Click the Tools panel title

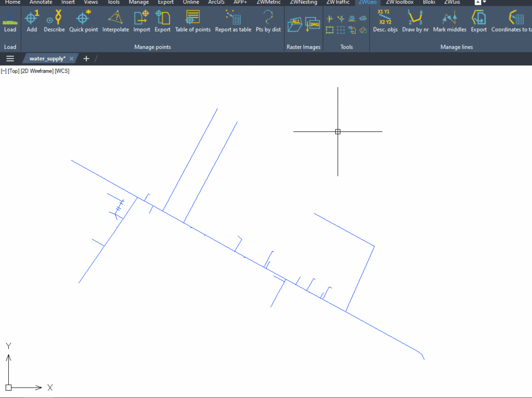tap(347, 47)
